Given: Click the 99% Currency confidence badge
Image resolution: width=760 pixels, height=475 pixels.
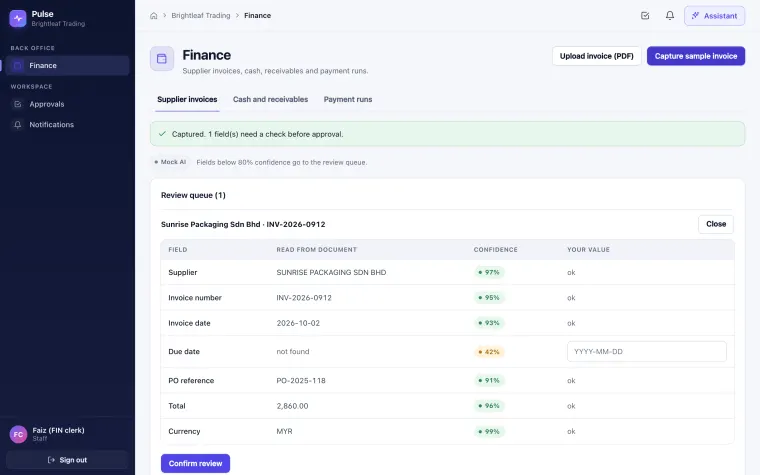Looking at the screenshot, I should (x=489, y=431).
